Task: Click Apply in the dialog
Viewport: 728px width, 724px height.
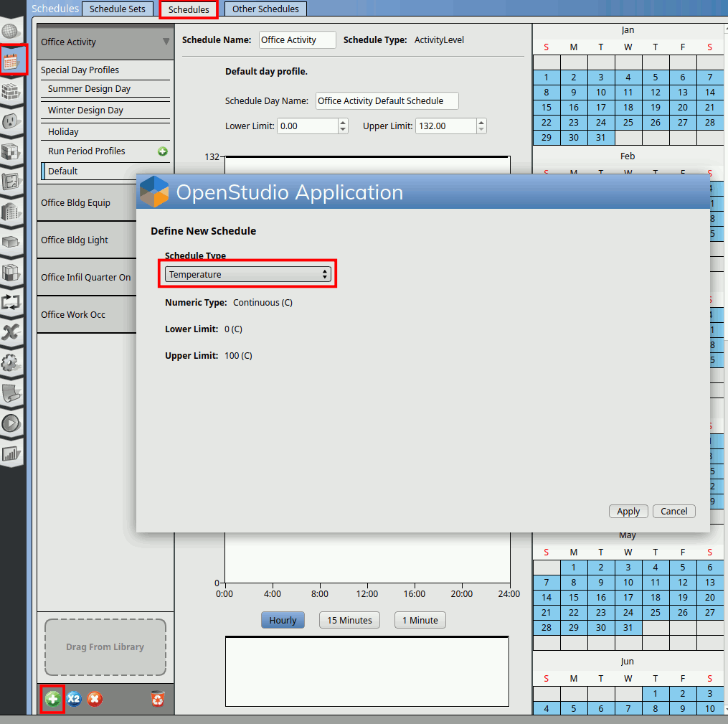Action: tap(628, 512)
